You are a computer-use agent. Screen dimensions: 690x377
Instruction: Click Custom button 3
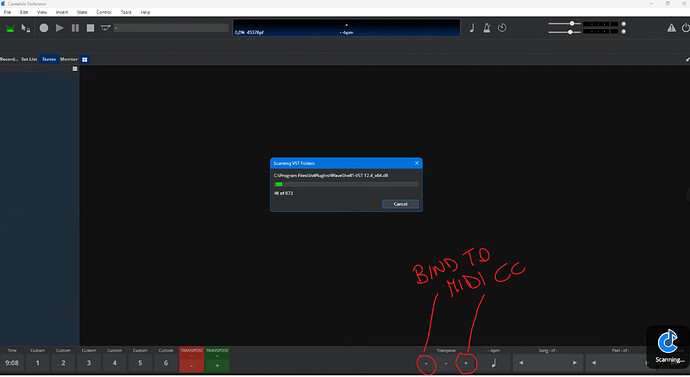[x=89, y=363]
